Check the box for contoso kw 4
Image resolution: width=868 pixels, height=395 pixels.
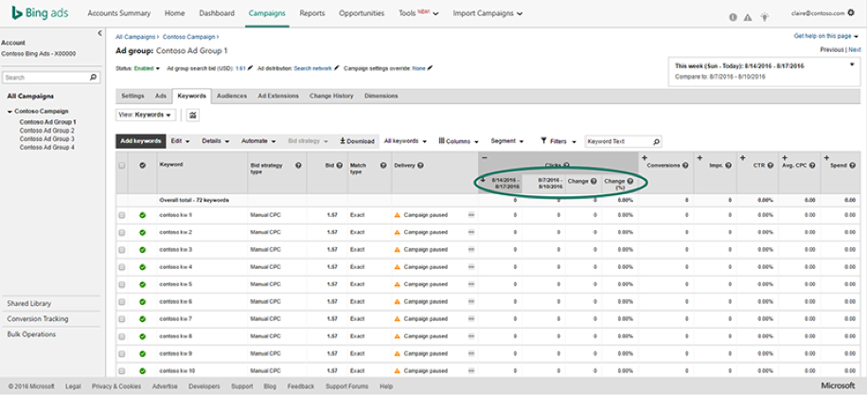122,267
